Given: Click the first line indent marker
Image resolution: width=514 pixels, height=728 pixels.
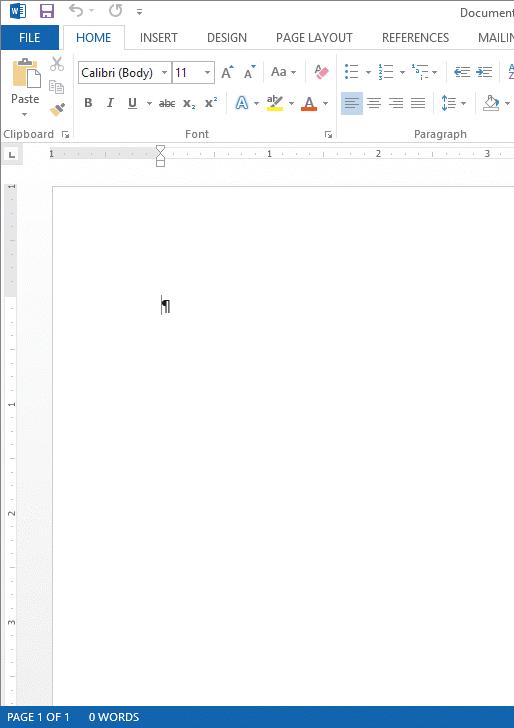Looking at the screenshot, I should tap(160, 149).
